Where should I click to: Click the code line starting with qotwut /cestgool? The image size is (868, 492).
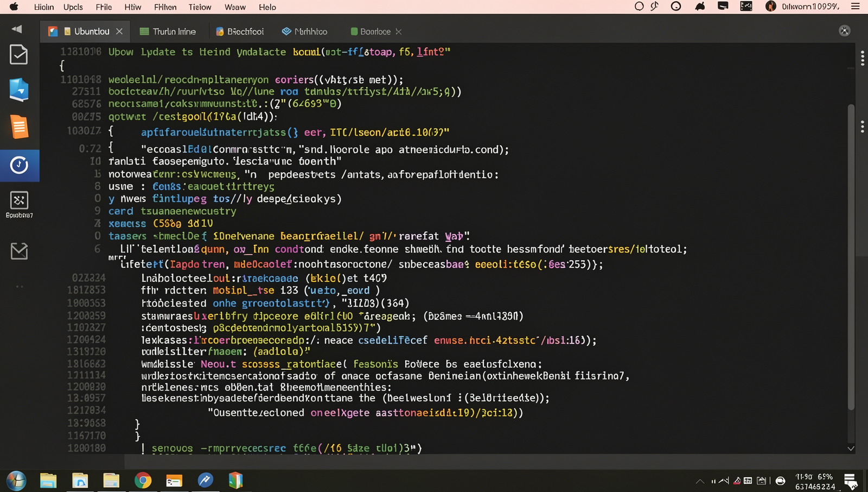tap(193, 116)
